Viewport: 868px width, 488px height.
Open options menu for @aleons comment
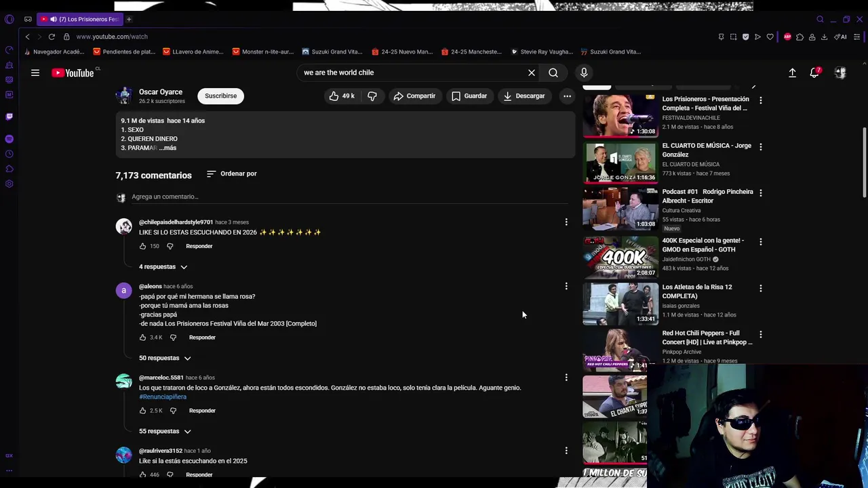(566, 286)
